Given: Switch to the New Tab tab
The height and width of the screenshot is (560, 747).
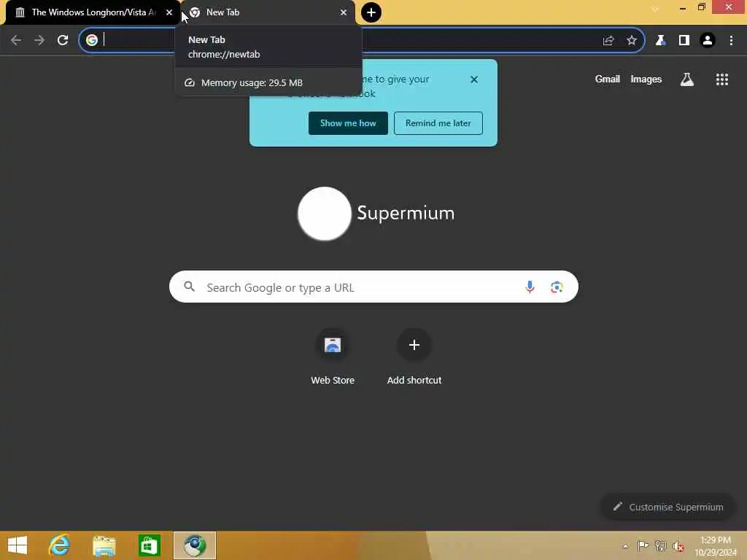Looking at the screenshot, I should pyautogui.click(x=267, y=12).
